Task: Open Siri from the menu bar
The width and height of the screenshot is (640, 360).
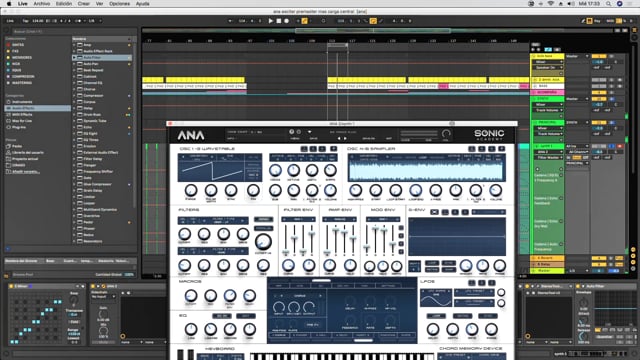Action: pos(620,4)
